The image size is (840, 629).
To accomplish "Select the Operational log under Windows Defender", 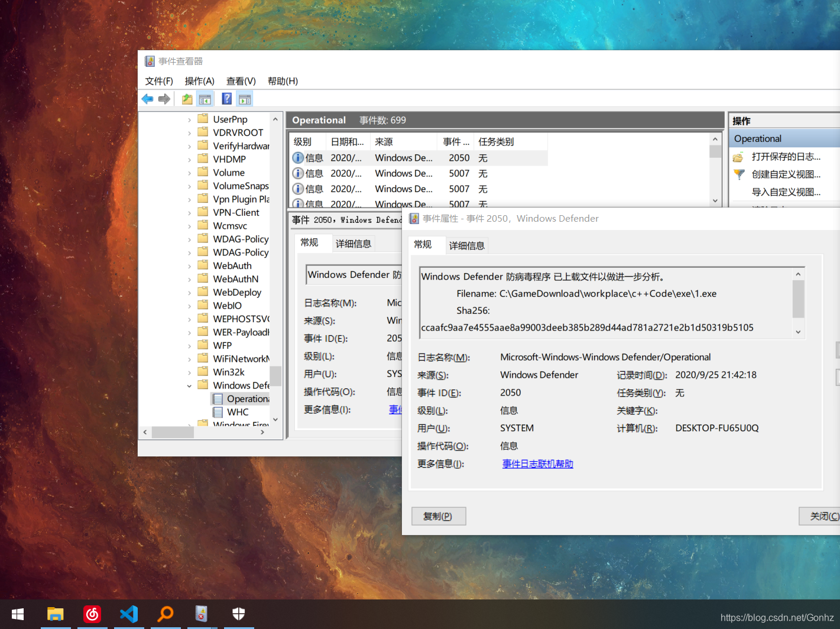I will tap(247, 399).
